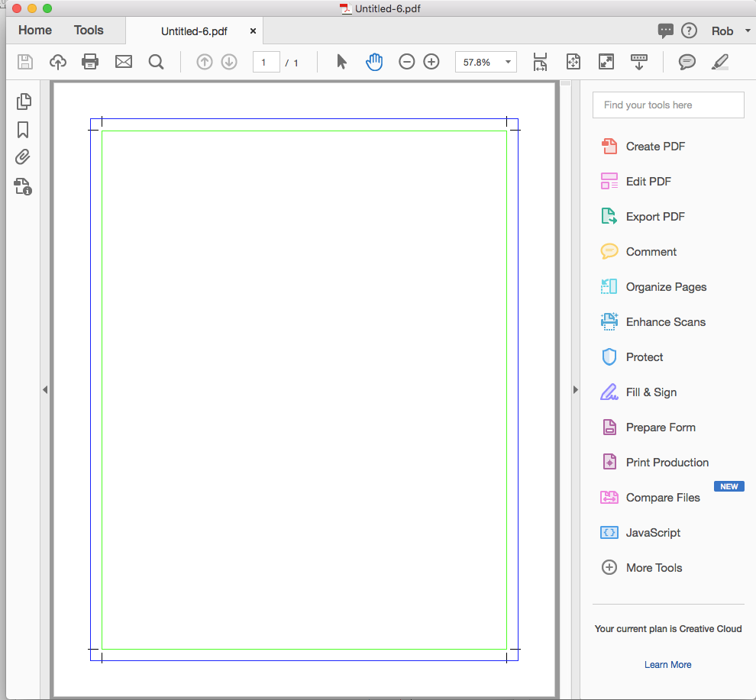Open the Bookmarks side panel icon

click(23, 130)
